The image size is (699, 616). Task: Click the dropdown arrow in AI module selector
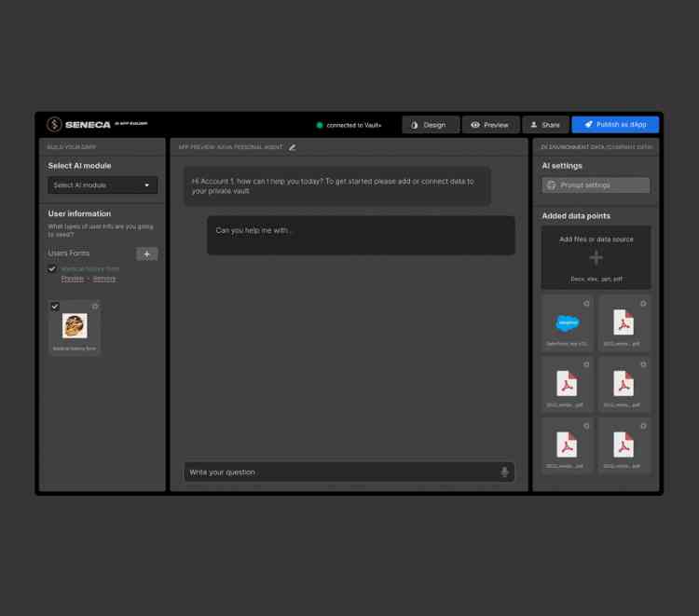(146, 185)
